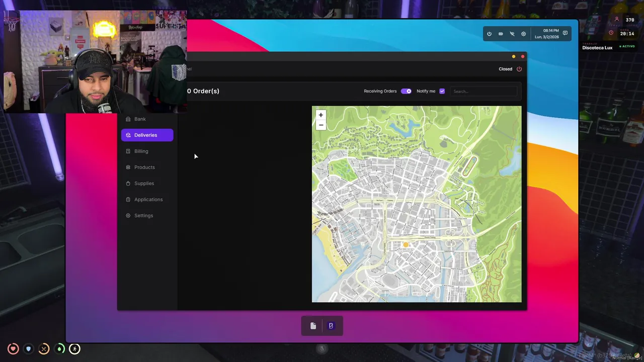Viewport: 644px width, 362px height.
Task: Click the Products stack icon
Action: [x=128, y=167]
